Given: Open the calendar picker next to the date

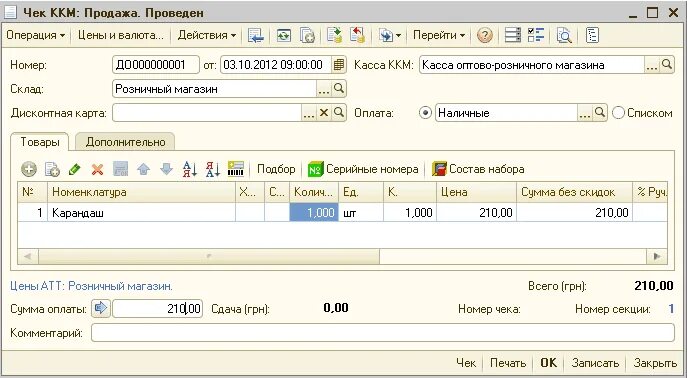Looking at the screenshot, I should pos(339,65).
